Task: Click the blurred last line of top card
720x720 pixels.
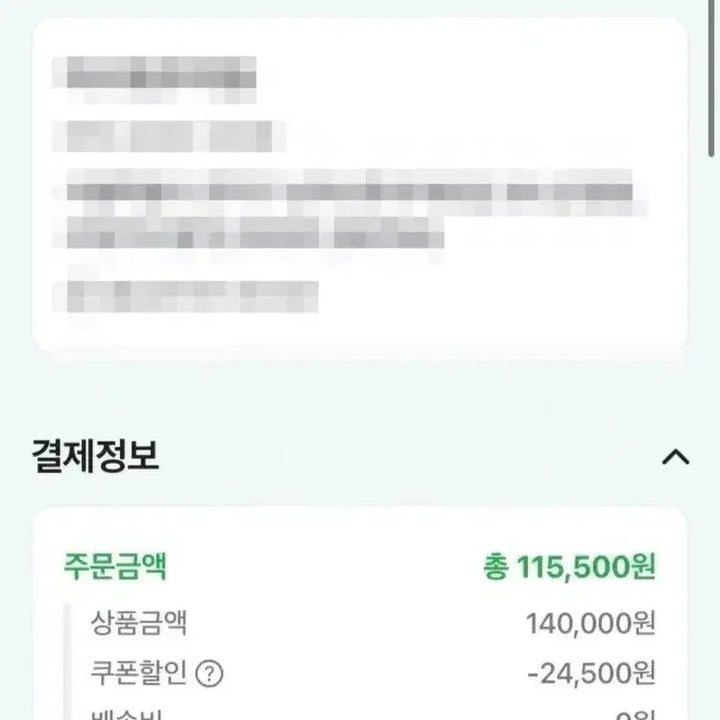Action: tap(186, 295)
